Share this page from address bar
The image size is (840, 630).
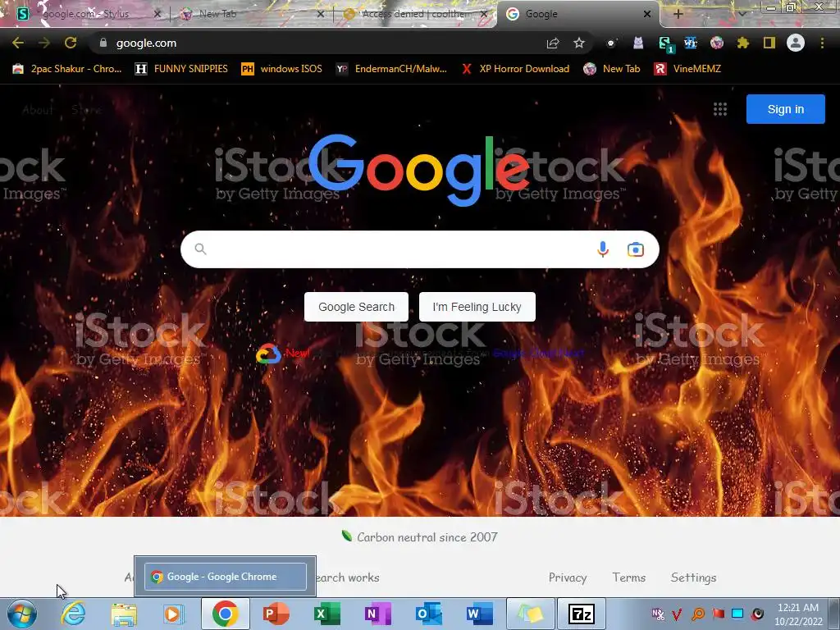tap(553, 43)
